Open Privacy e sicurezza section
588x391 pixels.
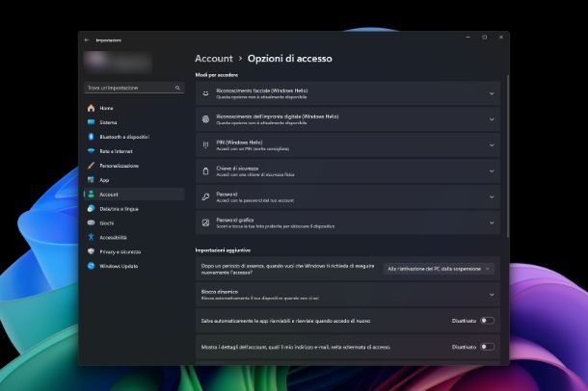coord(134,251)
